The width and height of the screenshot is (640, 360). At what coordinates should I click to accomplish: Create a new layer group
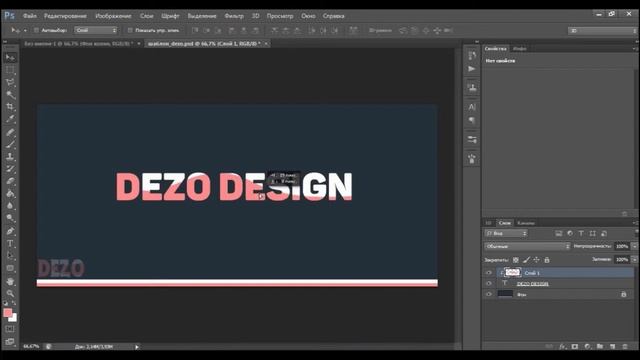click(600, 347)
